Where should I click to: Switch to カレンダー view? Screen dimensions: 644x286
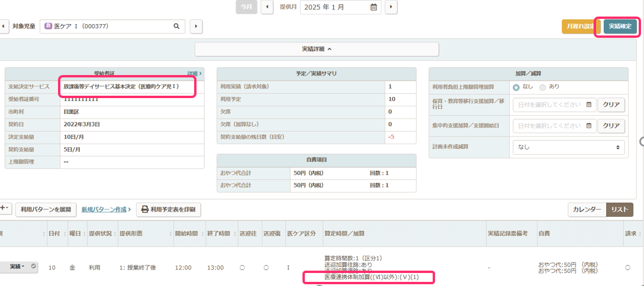585,210
